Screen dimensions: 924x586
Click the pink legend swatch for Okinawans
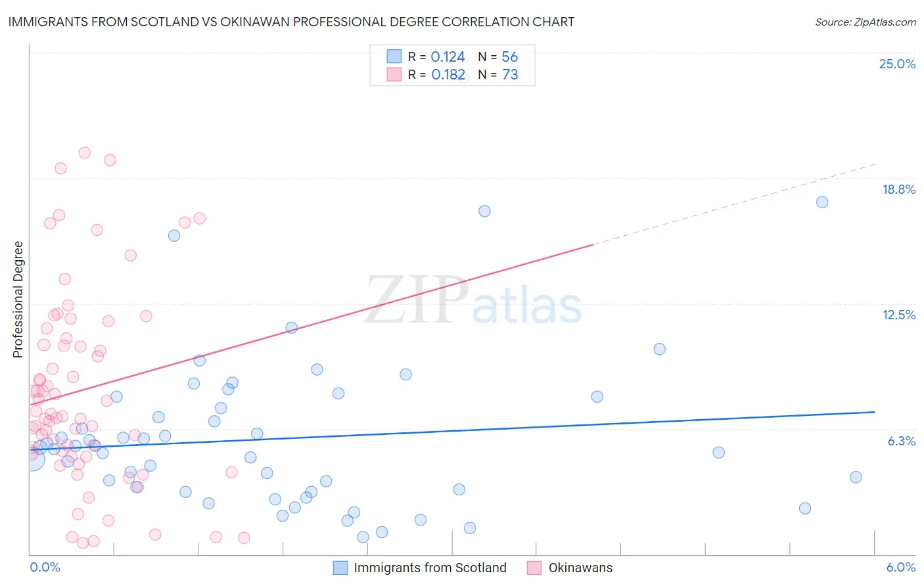click(x=534, y=568)
